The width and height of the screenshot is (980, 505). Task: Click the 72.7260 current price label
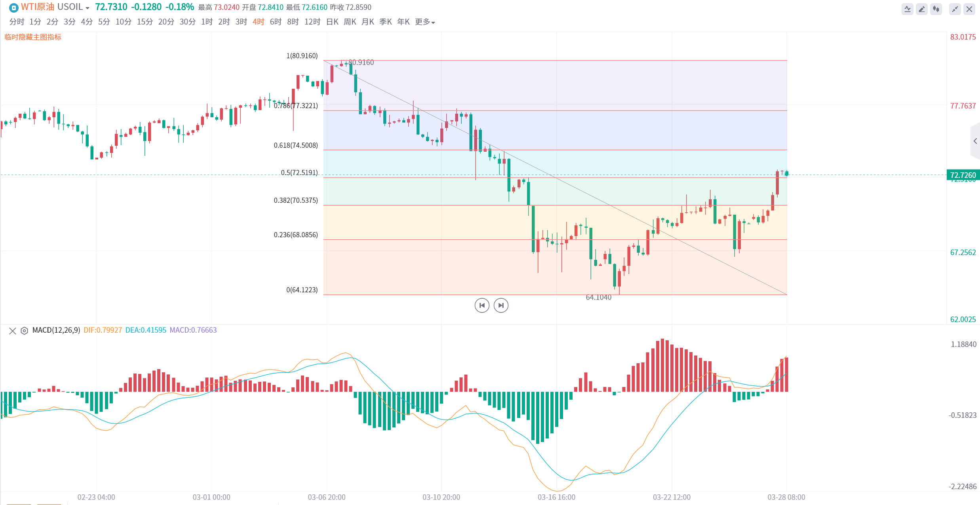tap(963, 175)
